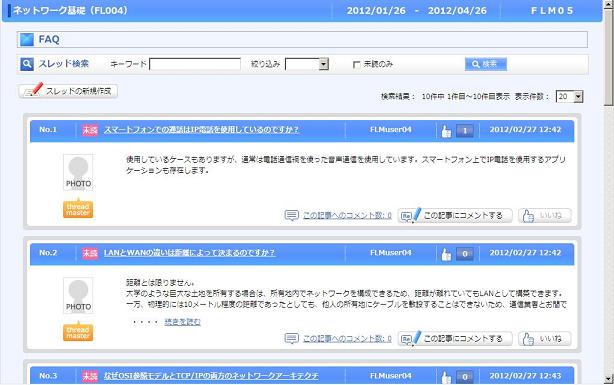Open thread No.1 title about smartphone IP calls
The image size is (614, 385).
pyautogui.click(x=201, y=130)
